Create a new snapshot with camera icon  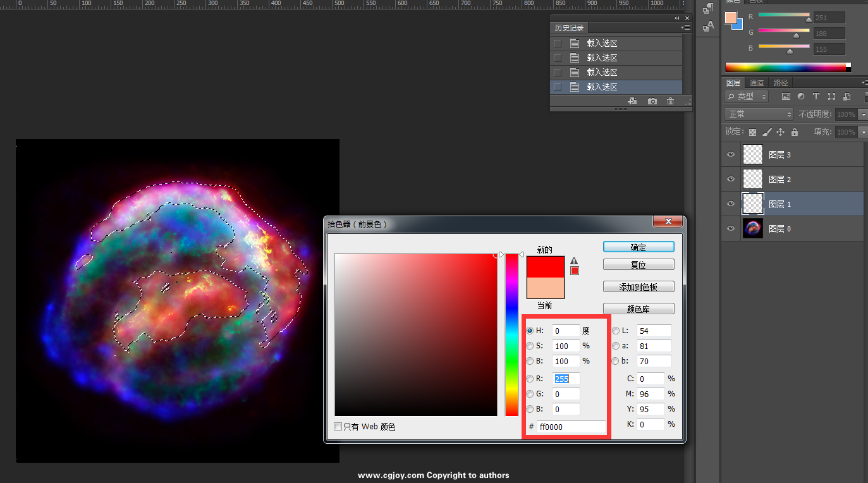652,101
